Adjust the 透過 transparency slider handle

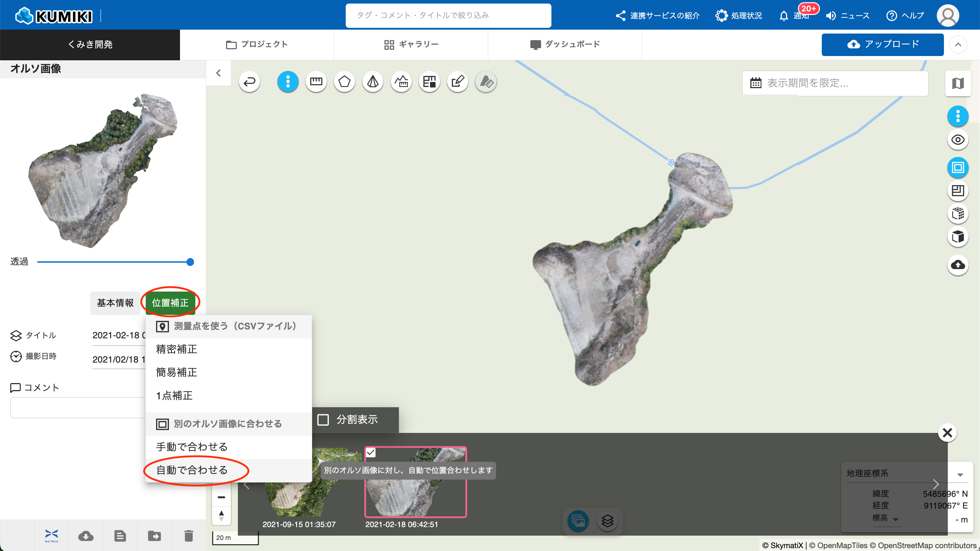click(190, 262)
